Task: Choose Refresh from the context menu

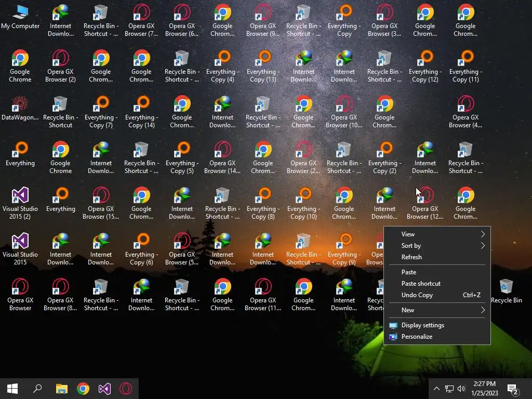Action: (437, 257)
